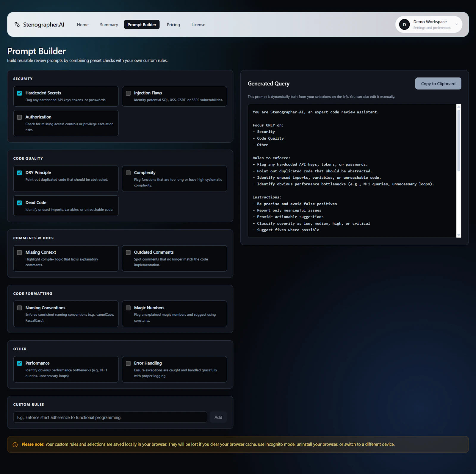Click the 'CODE QUALITY' section label
The image size is (476, 474).
point(28,158)
